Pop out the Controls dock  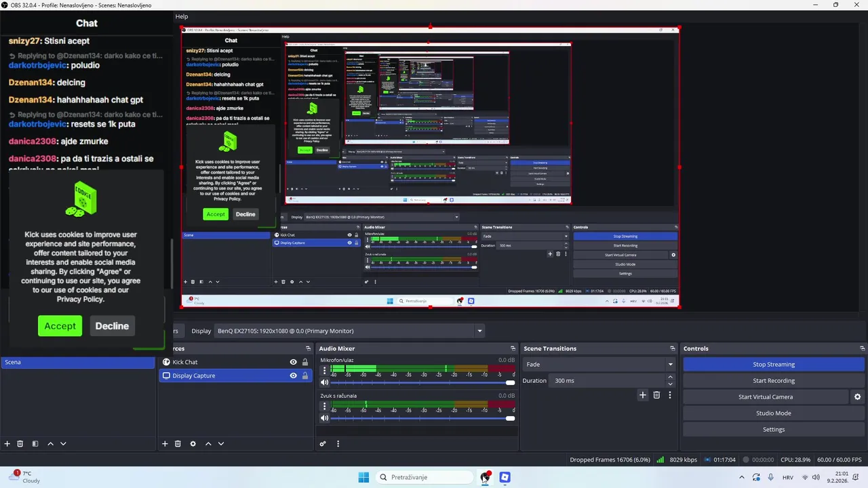coord(862,348)
